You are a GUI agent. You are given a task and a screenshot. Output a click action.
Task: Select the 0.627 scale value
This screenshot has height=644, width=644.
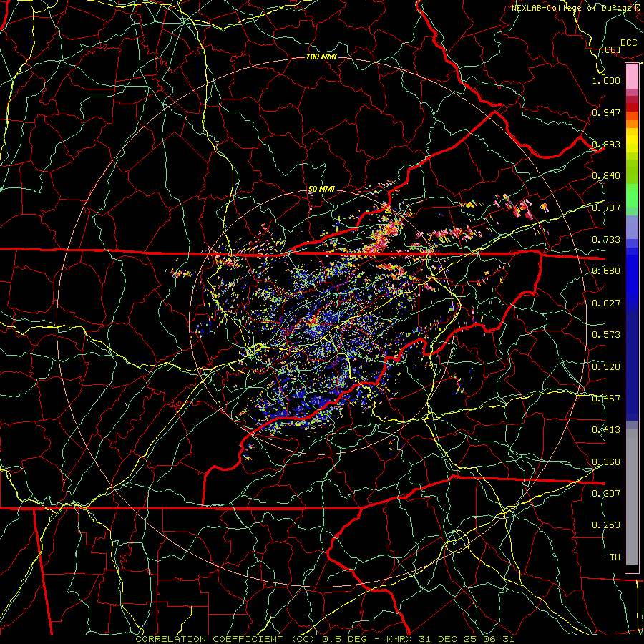(606, 303)
